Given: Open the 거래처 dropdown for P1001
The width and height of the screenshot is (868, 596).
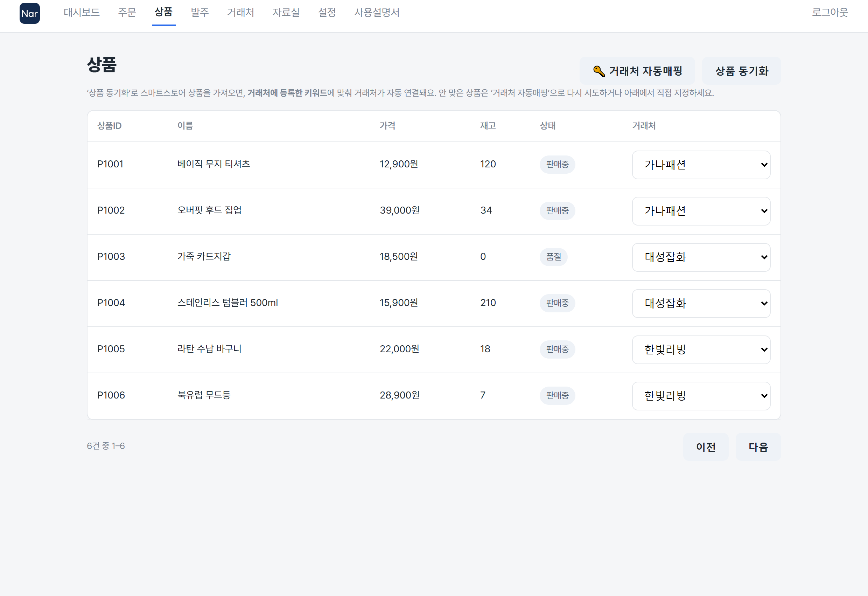Looking at the screenshot, I should (701, 165).
